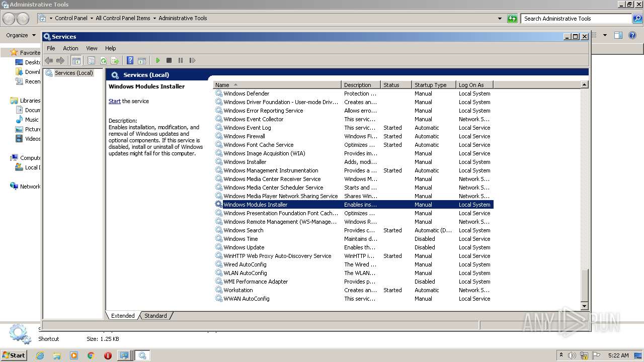Click the Wired AutoConfig gear icon
The width and height of the screenshot is (644, 362).
click(x=218, y=264)
